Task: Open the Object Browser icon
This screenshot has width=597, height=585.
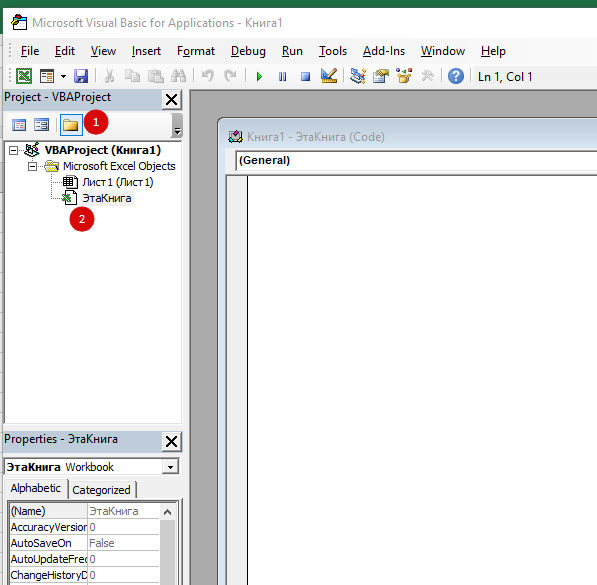Action: coord(404,76)
